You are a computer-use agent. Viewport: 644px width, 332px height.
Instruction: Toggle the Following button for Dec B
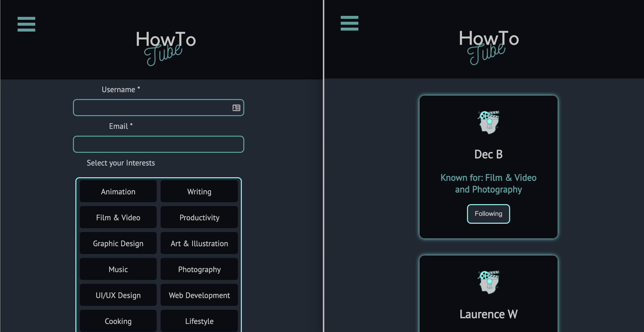click(x=488, y=213)
